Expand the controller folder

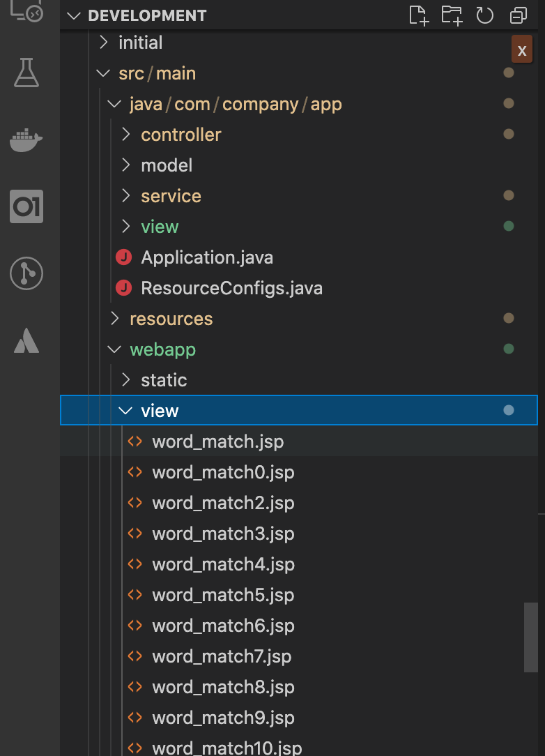pyautogui.click(x=181, y=135)
